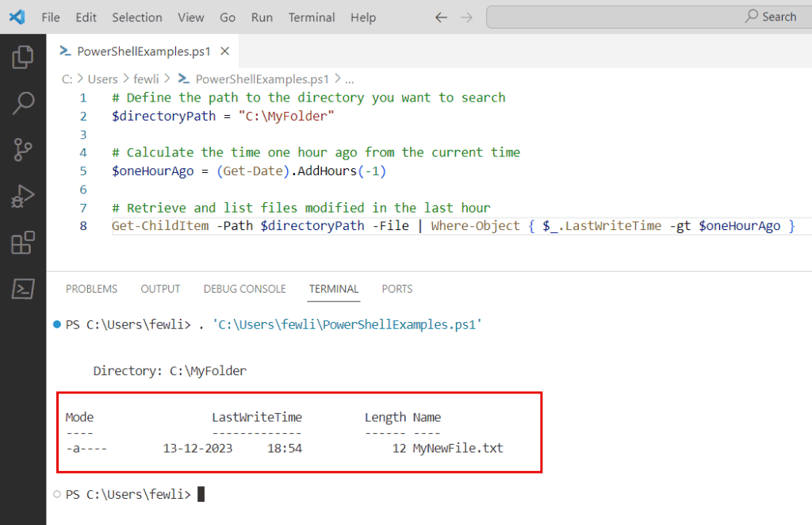
Task: Click Where-Object on line 8
Action: click(476, 226)
